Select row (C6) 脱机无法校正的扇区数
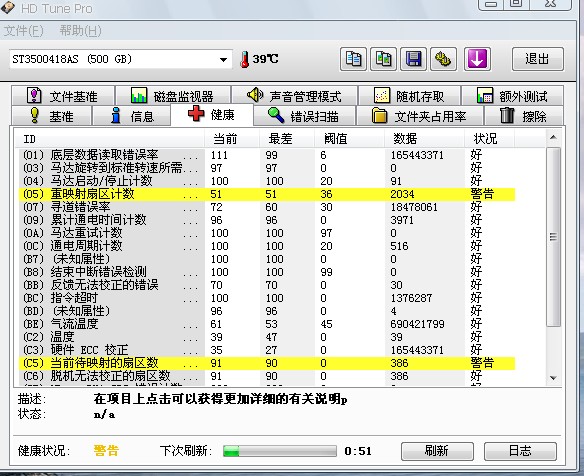 coord(267,376)
